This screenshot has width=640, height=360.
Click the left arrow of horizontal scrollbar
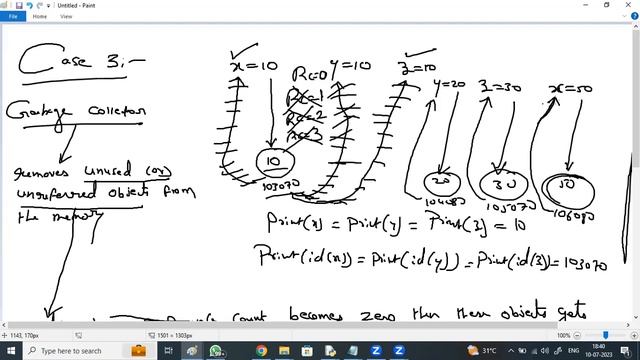[x=4, y=325]
